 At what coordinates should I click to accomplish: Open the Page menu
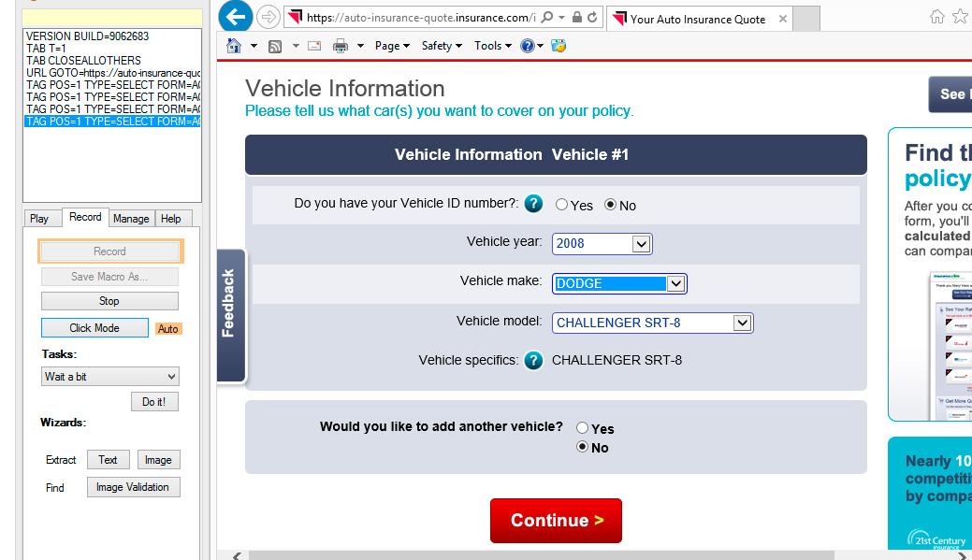pyautogui.click(x=392, y=46)
